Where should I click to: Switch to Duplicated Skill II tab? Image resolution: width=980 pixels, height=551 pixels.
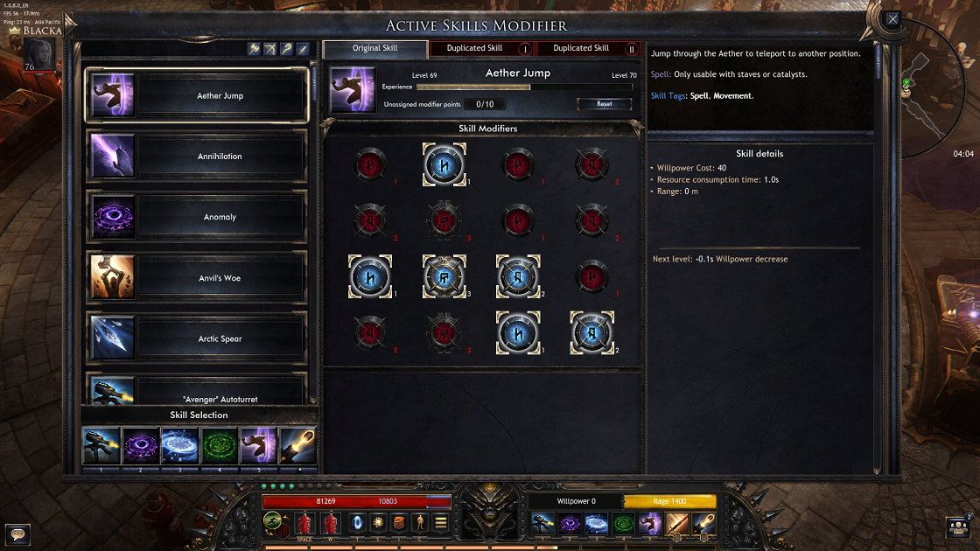pos(588,48)
